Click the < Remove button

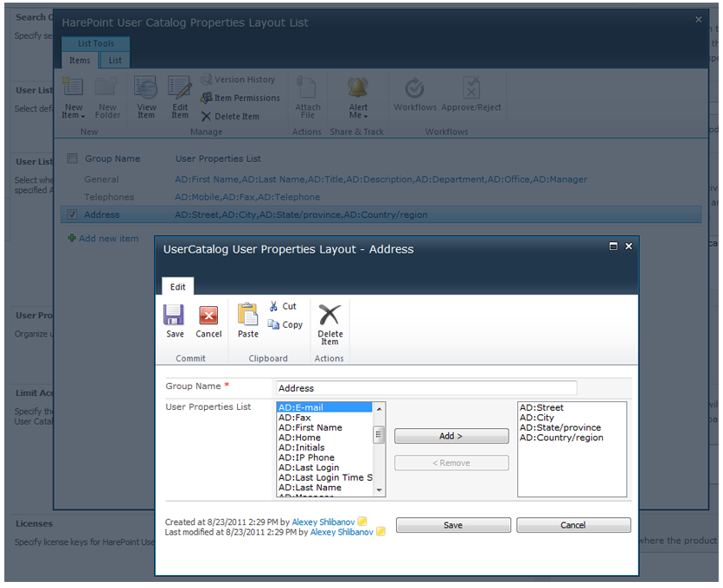[x=451, y=463]
